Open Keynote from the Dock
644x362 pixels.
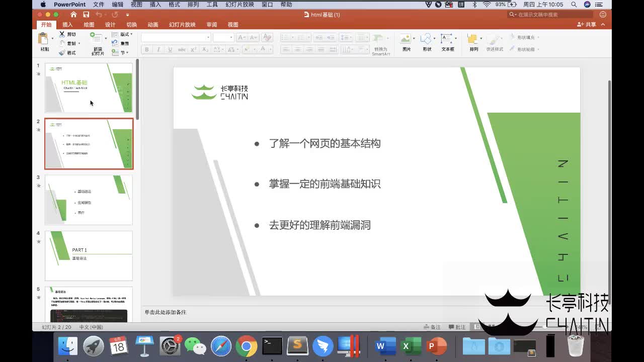coord(144,346)
